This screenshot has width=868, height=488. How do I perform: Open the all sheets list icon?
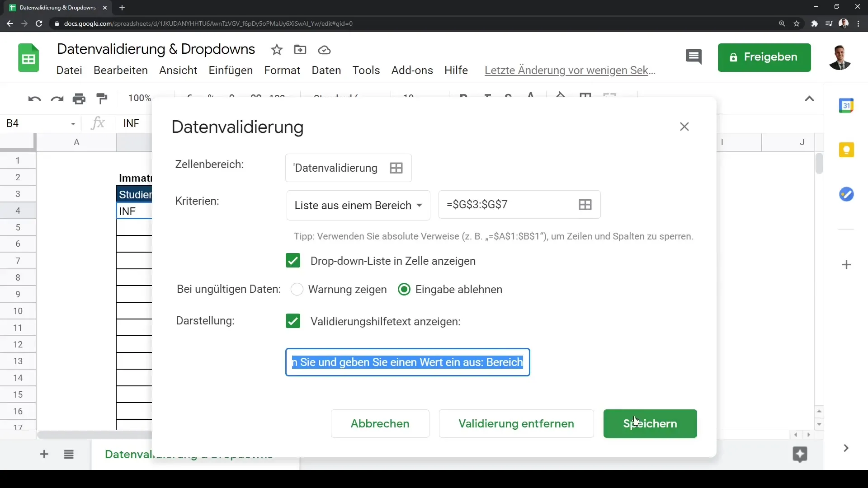69,454
